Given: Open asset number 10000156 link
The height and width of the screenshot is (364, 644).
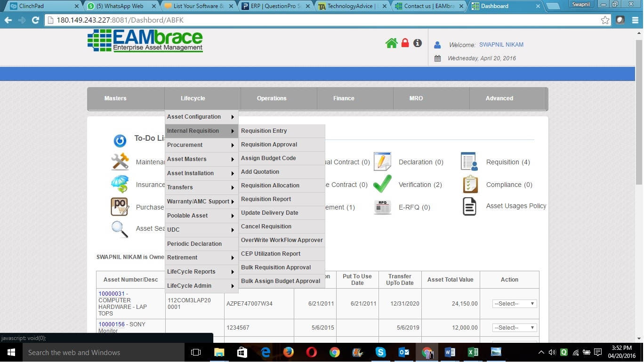Looking at the screenshot, I should coord(112,324).
